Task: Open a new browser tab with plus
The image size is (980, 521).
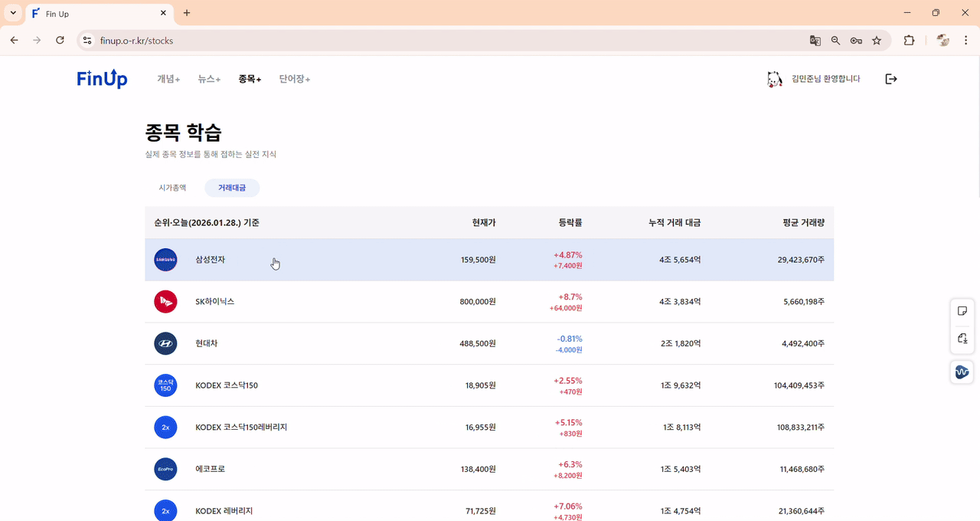Action: coord(187,13)
